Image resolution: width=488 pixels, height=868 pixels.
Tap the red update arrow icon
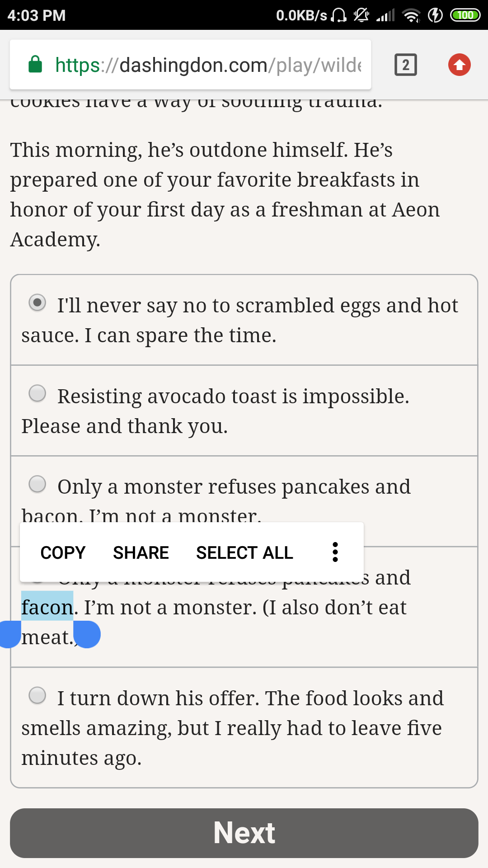click(x=459, y=65)
